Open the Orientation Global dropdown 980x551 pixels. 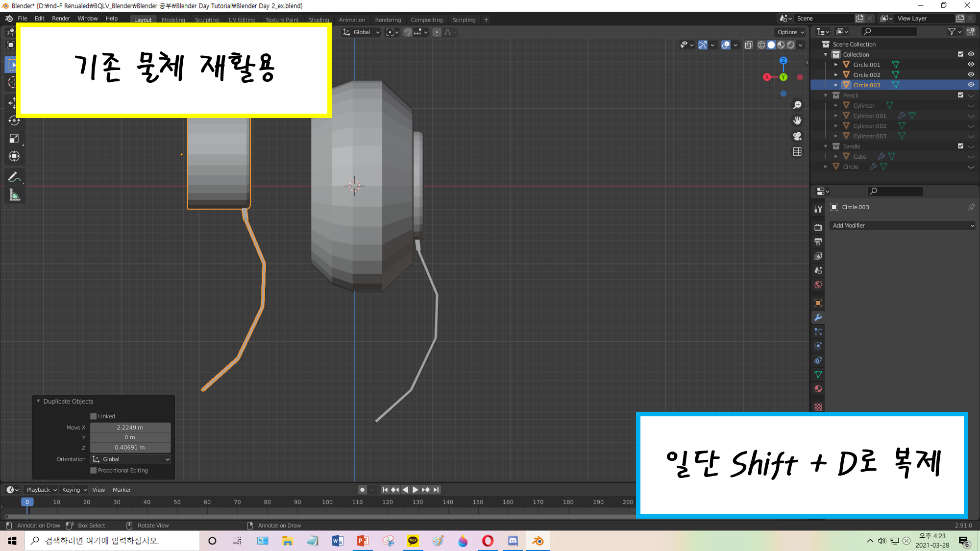[130, 459]
